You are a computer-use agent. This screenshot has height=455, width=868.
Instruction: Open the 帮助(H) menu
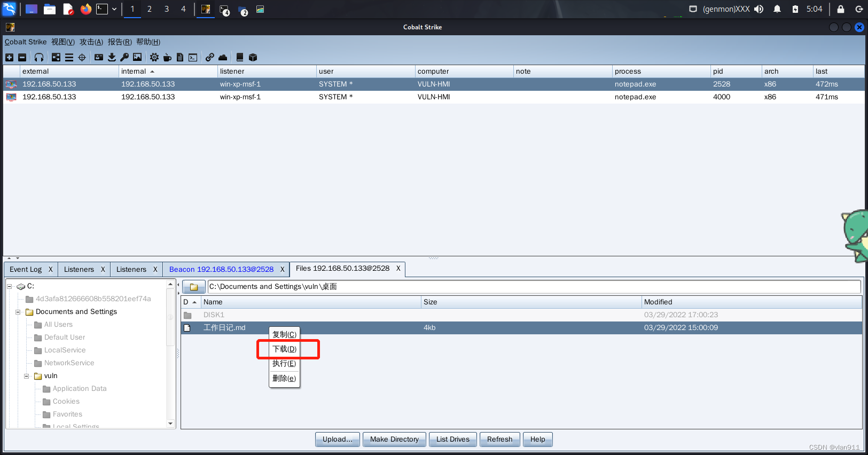(x=148, y=42)
